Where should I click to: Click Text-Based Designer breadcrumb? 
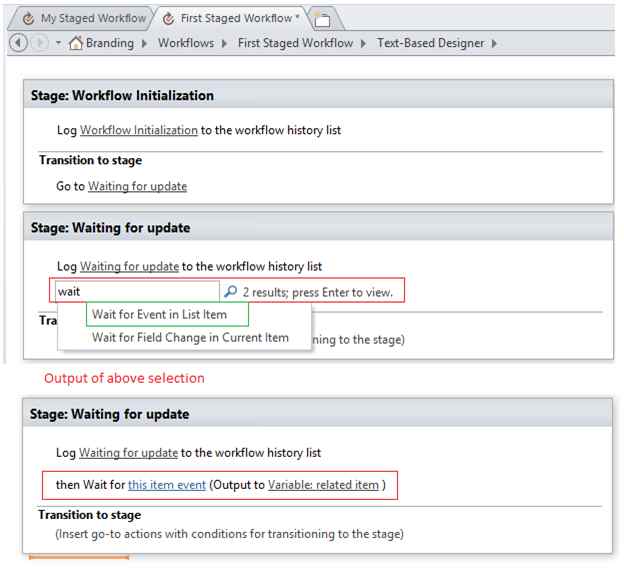coord(430,43)
